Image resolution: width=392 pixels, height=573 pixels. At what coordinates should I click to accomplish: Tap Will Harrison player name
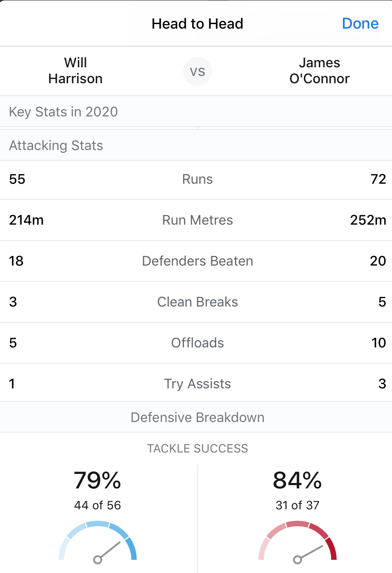point(75,70)
